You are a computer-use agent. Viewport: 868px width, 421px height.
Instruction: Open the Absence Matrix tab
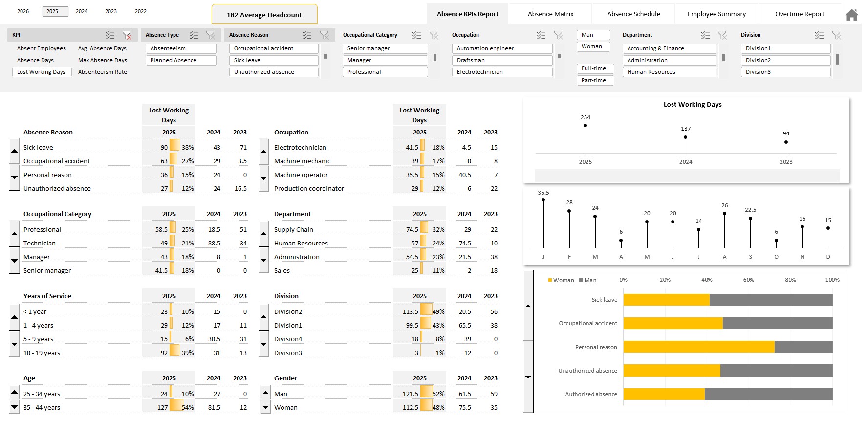[550, 14]
